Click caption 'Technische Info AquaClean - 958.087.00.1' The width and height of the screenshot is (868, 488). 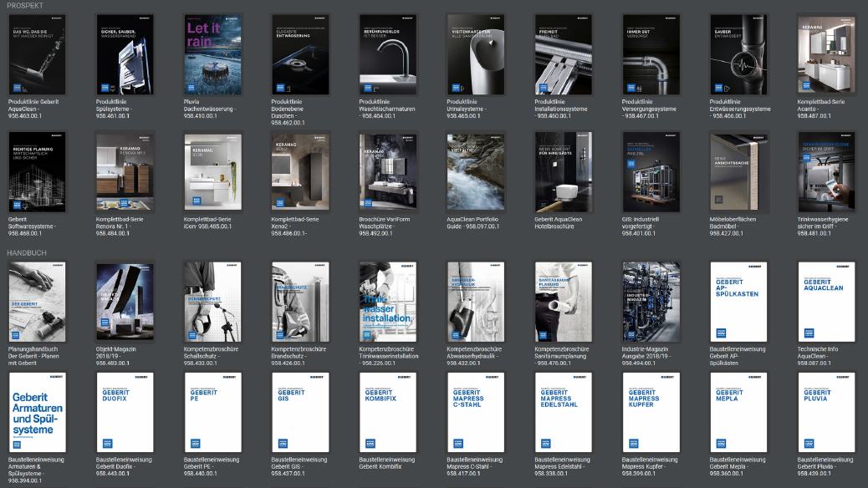pyautogui.click(x=820, y=356)
